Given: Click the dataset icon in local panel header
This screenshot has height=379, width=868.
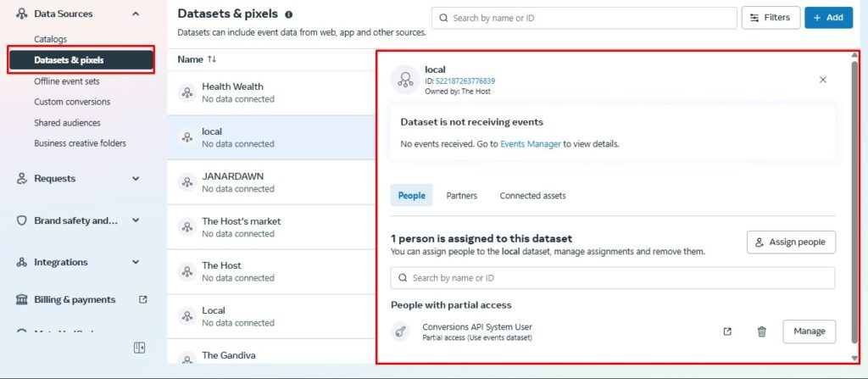Looking at the screenshot, I should (x=404, y=80).
